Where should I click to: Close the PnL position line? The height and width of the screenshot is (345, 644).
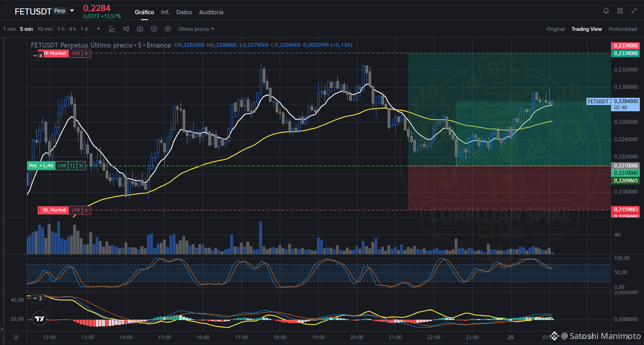point(81,166)
